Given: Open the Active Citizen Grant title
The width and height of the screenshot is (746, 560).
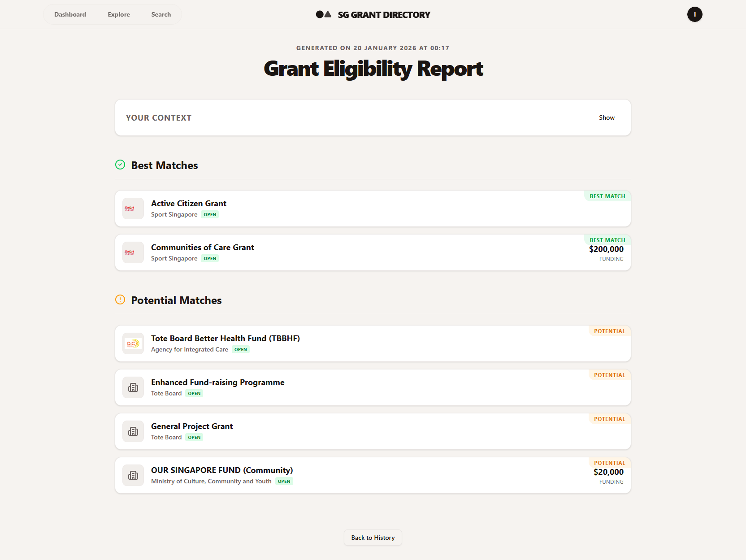Looking at the screenshot, I should pos(189,204).
